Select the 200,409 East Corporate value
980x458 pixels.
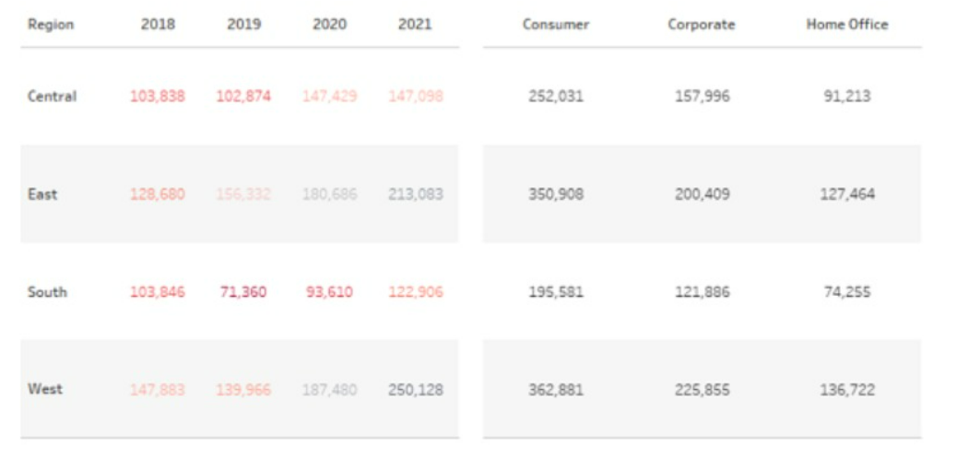702,194
